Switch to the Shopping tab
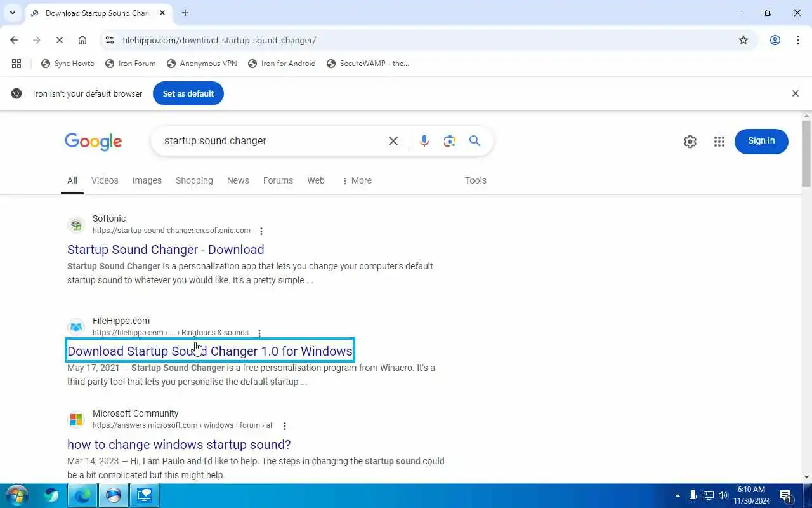The image size is (812, 508). click(194, 180)
